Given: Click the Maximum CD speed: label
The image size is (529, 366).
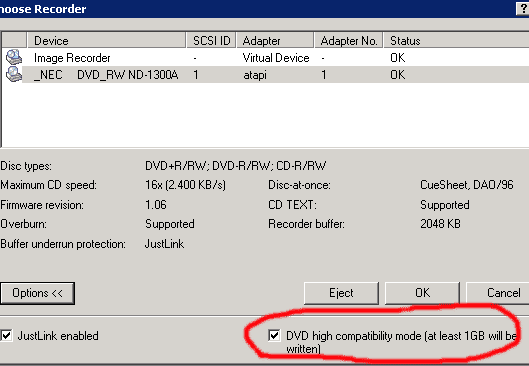Looking at the screenshot, I should point(48,185).
